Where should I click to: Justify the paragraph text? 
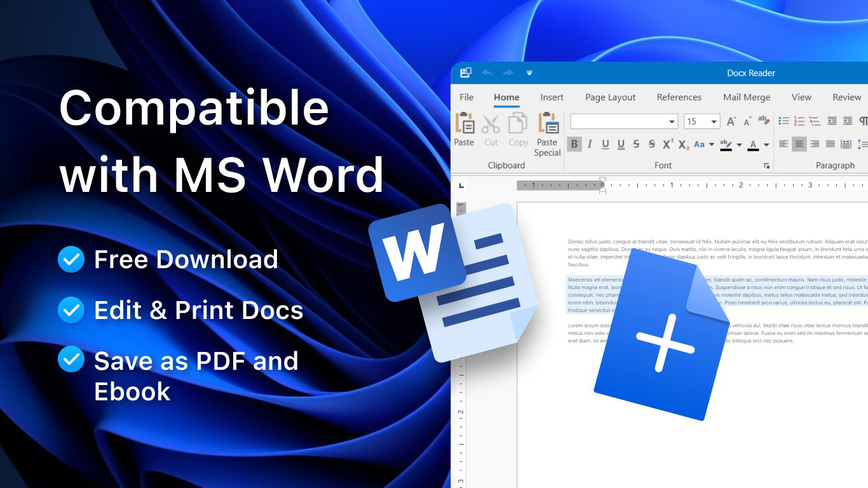pos(830,144)
